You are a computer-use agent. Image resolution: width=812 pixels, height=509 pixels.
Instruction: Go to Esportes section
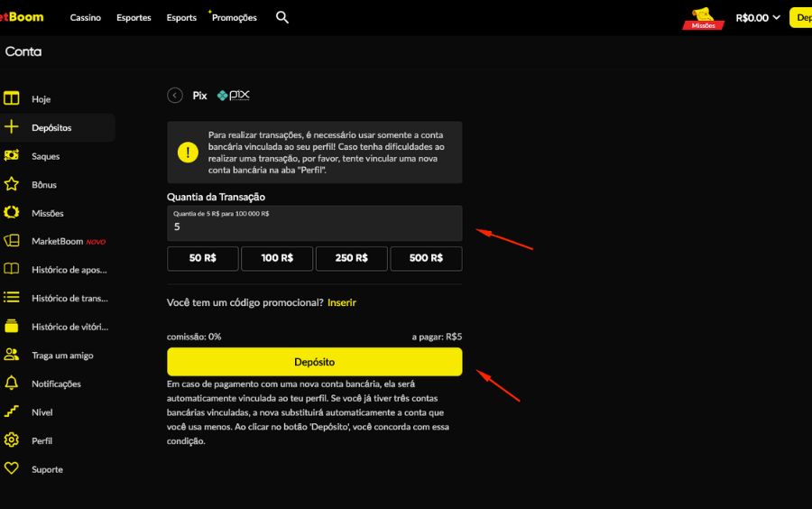(x=134, y=17)
